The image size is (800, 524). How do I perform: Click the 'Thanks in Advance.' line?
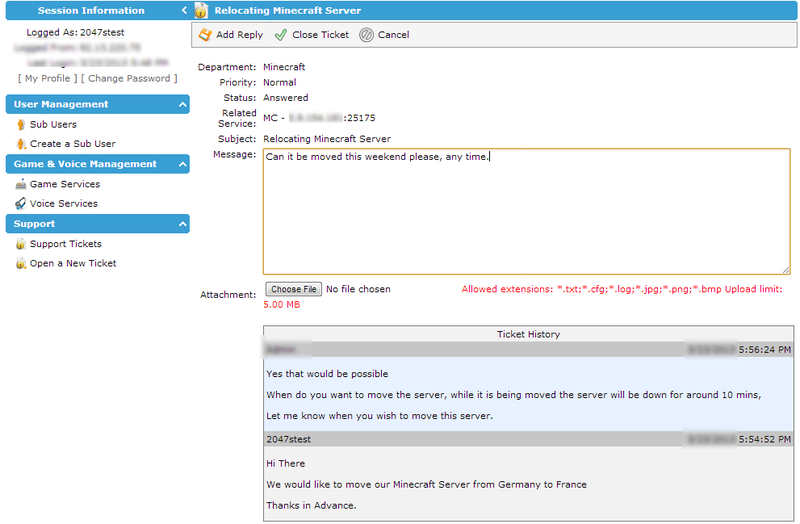point(311,506)
